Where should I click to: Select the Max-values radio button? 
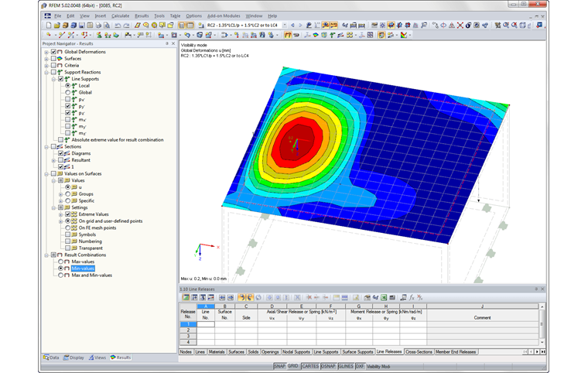[60, 262]
